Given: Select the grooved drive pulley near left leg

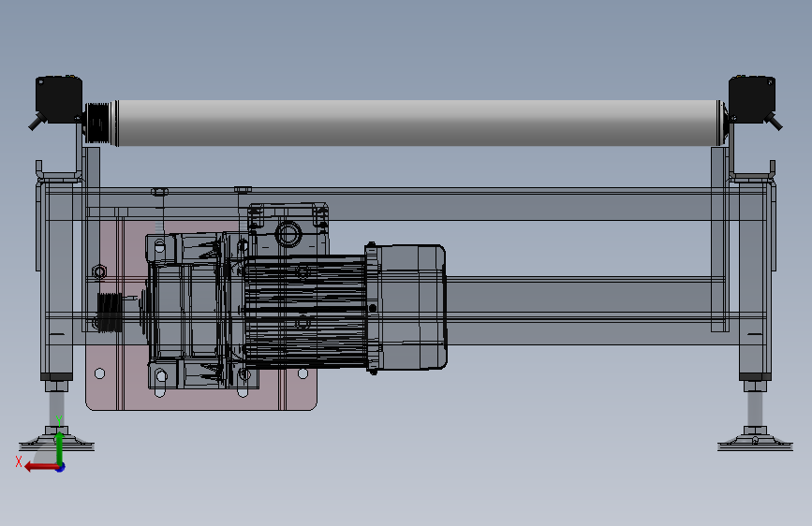Looking at the screenshot, I should pos(110,313).
